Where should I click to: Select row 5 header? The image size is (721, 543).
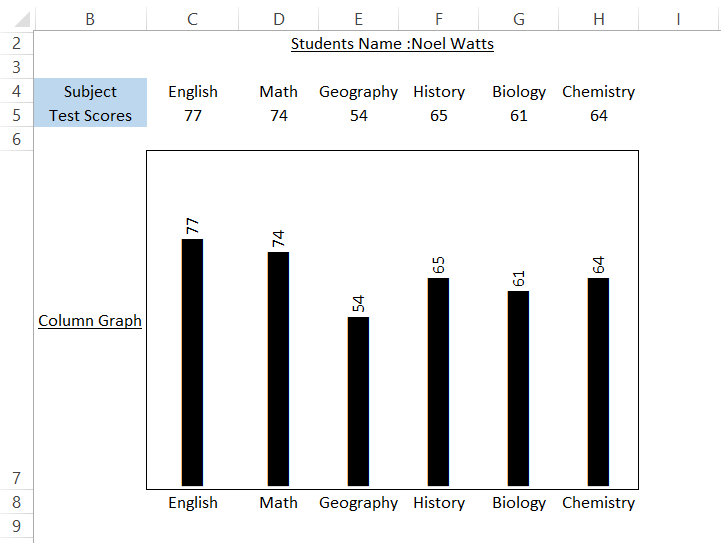[x=16, y=115]
